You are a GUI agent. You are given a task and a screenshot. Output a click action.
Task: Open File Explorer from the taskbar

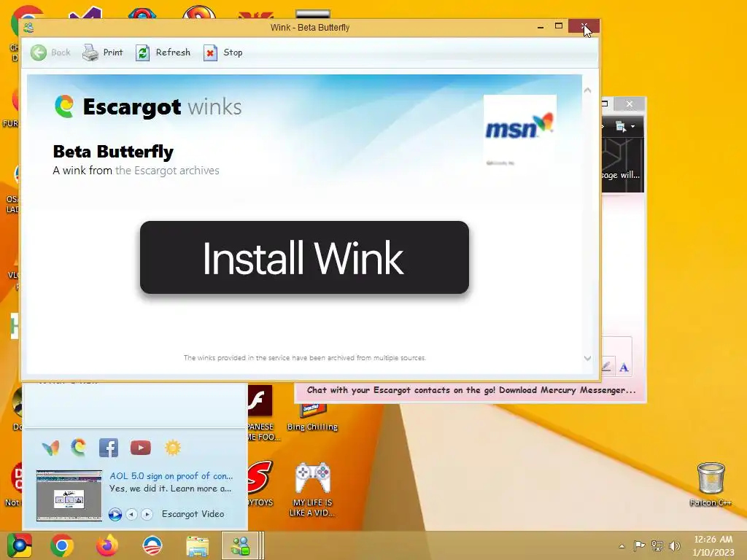click(197, 545)
